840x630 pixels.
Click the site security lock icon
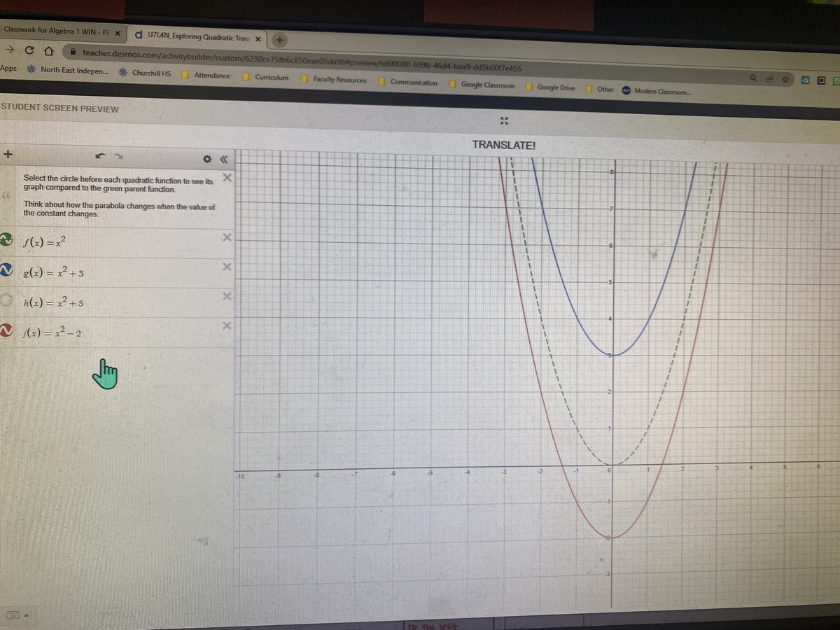(x=73, y=51)
